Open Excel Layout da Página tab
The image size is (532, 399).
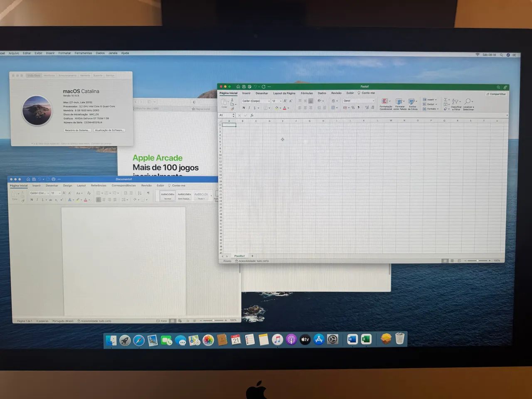click(284, 93)
